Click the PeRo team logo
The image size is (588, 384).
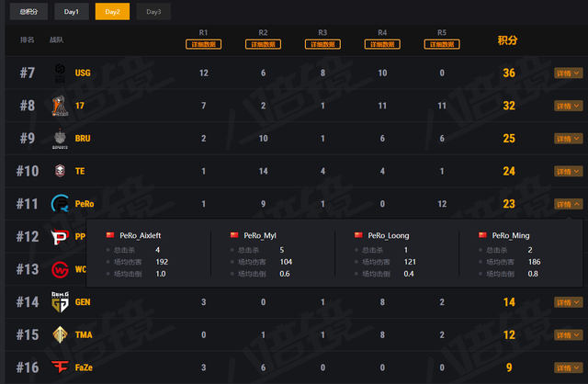[x=60, y=204]
